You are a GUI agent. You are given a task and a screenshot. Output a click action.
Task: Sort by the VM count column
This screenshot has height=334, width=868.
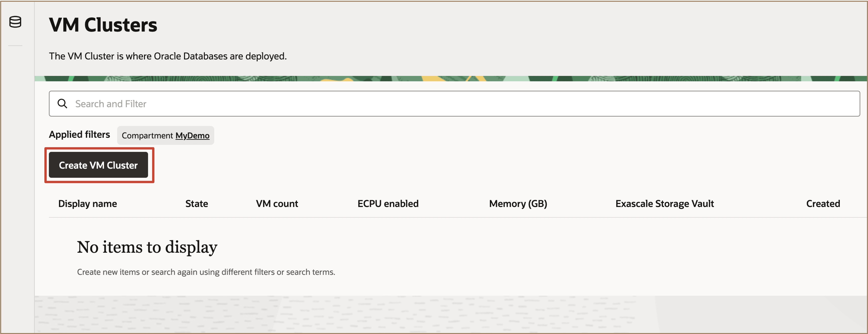coord(277,203)
